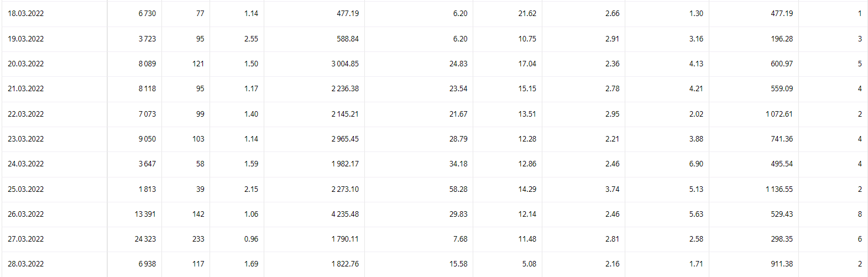Select the 8 118 value cell
Image resolution: width=868 pixels, height=277 pixels.
[147, 88]
